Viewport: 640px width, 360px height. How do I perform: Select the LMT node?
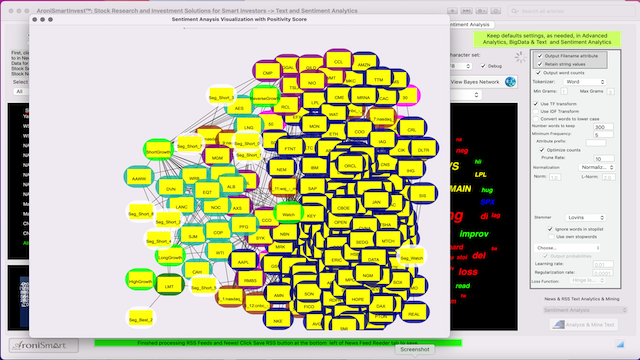(x=169, y=285)
